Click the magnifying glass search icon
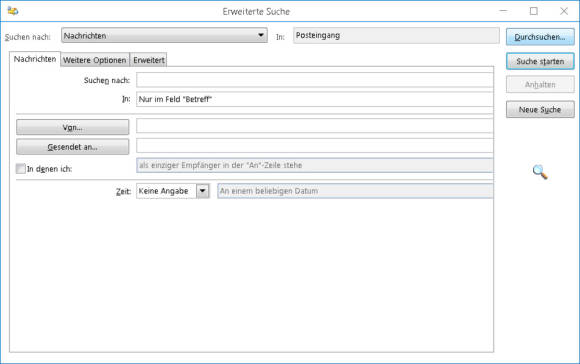Image resolution: width=580 pixels, height=364 pixels. click(x=540, y=172)
